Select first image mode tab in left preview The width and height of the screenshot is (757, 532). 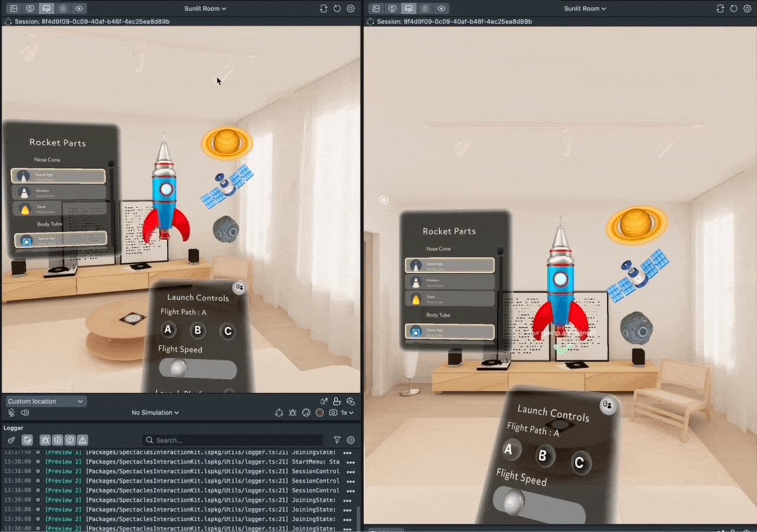pyautogui.click(x=14, y=9)
